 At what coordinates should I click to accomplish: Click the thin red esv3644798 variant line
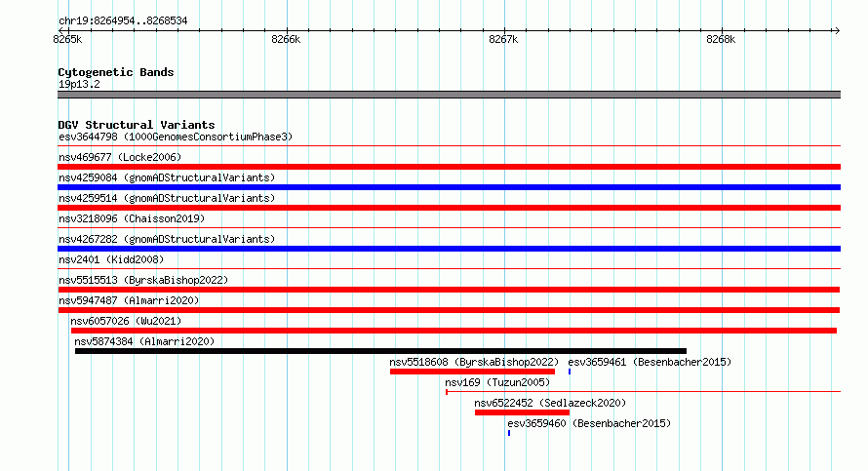(x=449, y=146)
